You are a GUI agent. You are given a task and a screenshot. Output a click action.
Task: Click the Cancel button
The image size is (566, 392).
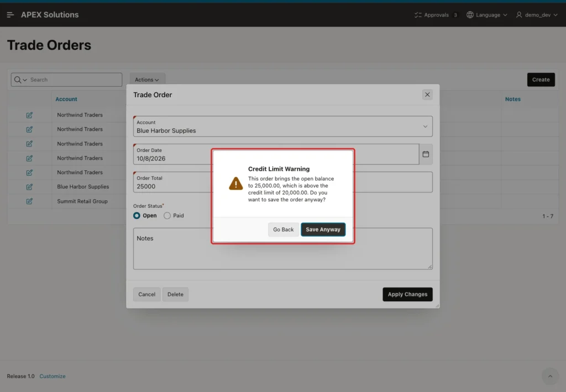click(146, 294)
